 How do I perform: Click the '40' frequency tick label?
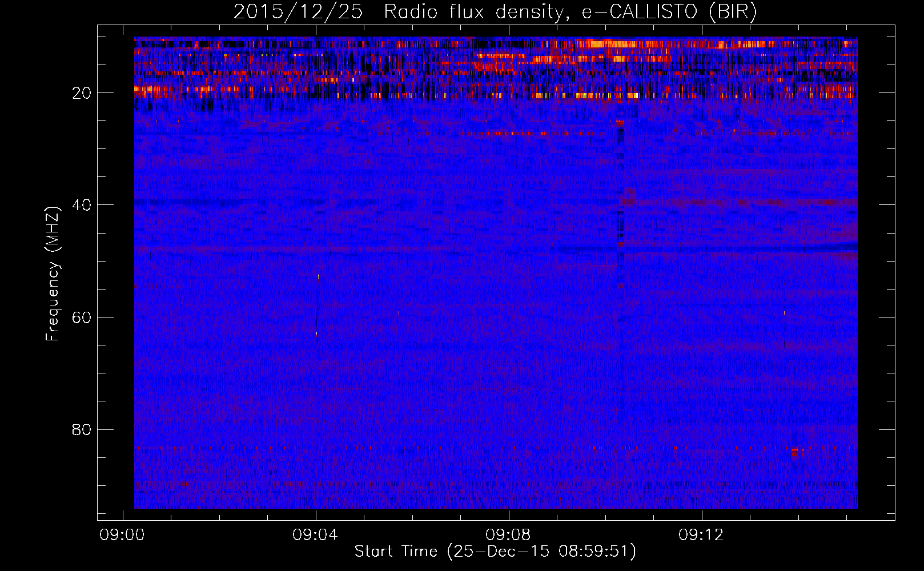pyautogui.click(x=82, y=205)
